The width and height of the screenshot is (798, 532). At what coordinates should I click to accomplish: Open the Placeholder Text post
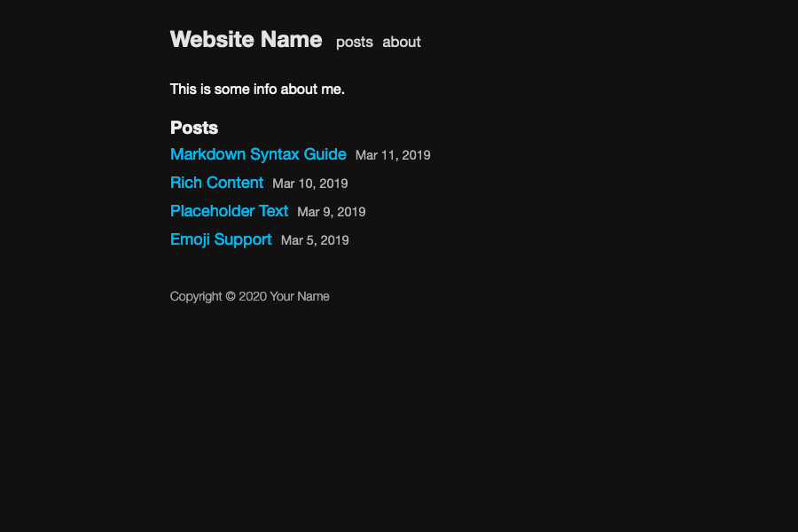(230, 211)
